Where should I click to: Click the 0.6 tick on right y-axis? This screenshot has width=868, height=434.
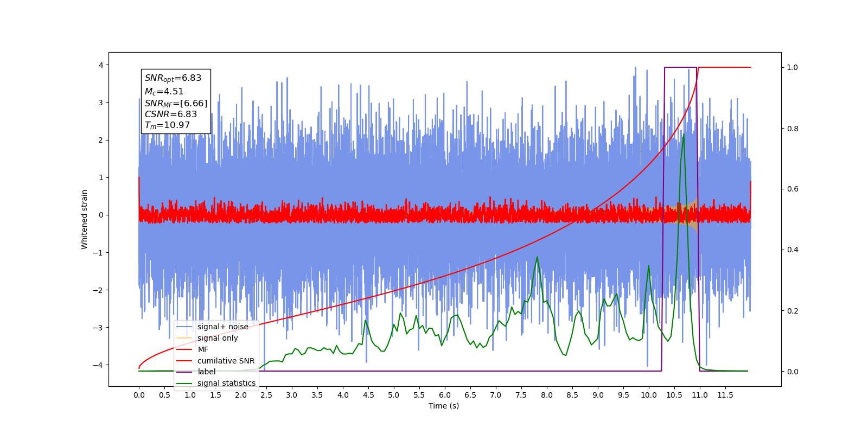793,189
